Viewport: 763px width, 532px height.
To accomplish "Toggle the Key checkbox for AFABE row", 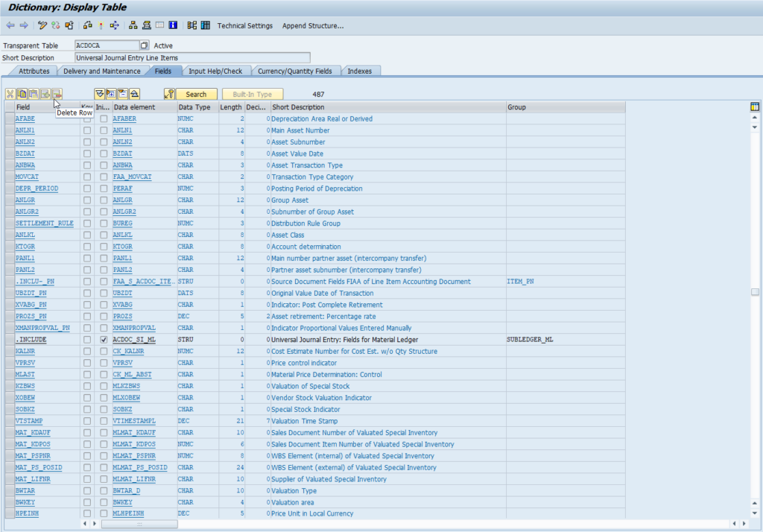I will coord(87,119).
